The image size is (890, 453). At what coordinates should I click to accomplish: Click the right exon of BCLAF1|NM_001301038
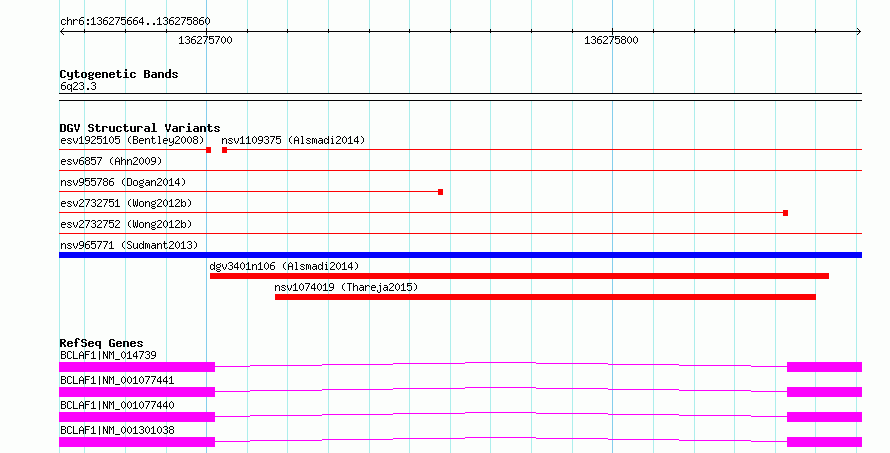[x=824, y=442]
